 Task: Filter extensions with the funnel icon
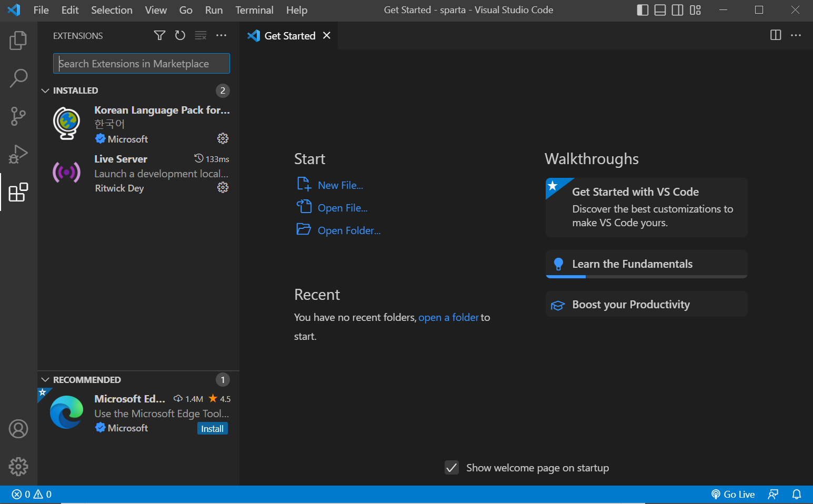[159, 35]
